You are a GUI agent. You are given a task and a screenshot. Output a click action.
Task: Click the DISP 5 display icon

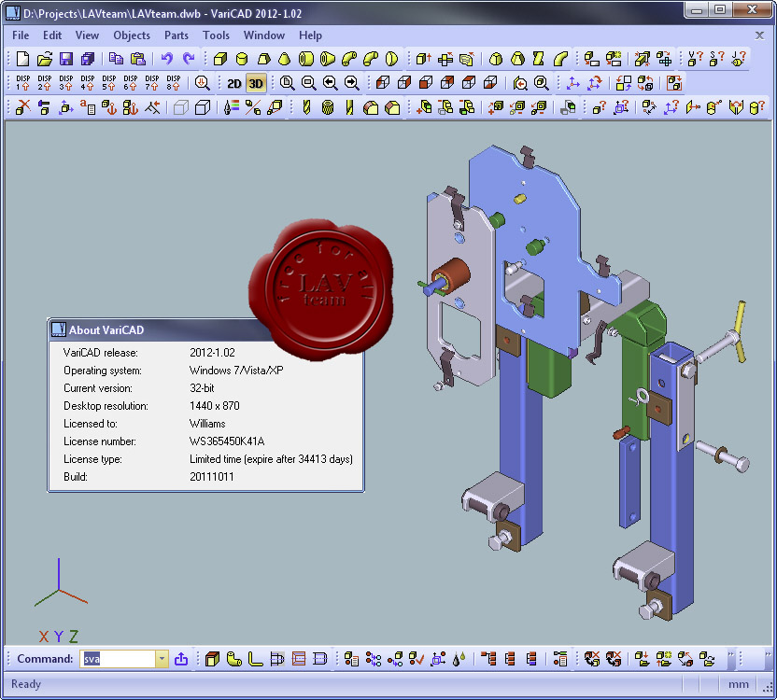point(109,83)
